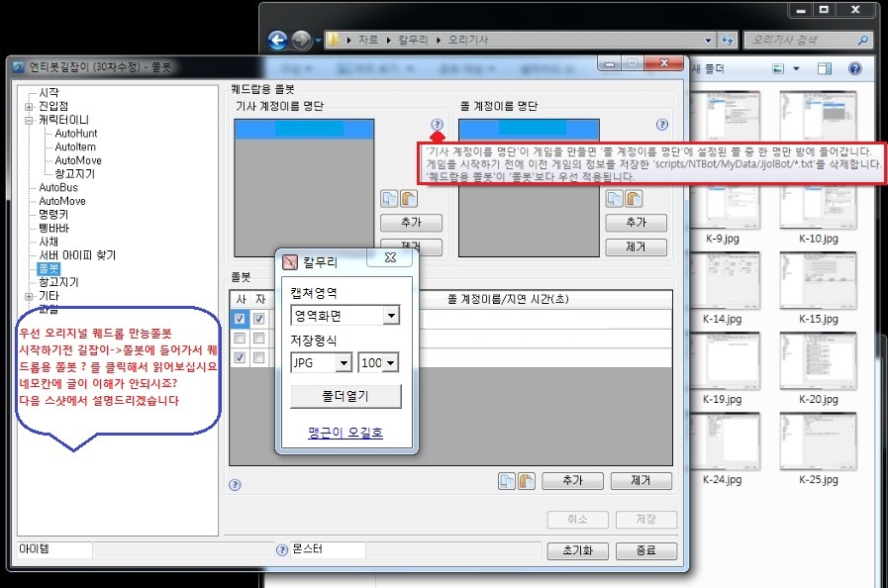888x588 pixels.
Task: Click 칼무리 in the Explorer breadcrumb
Action: pos(413,40)
